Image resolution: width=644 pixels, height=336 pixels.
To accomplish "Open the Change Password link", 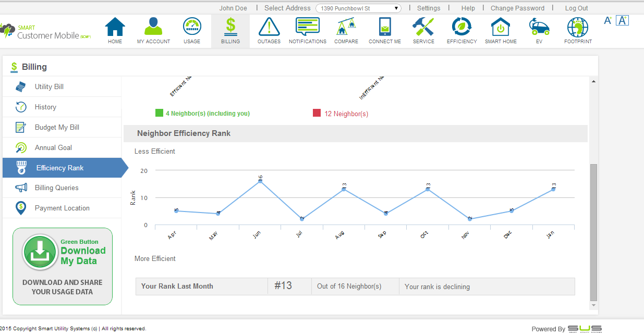I will (517, 8).
